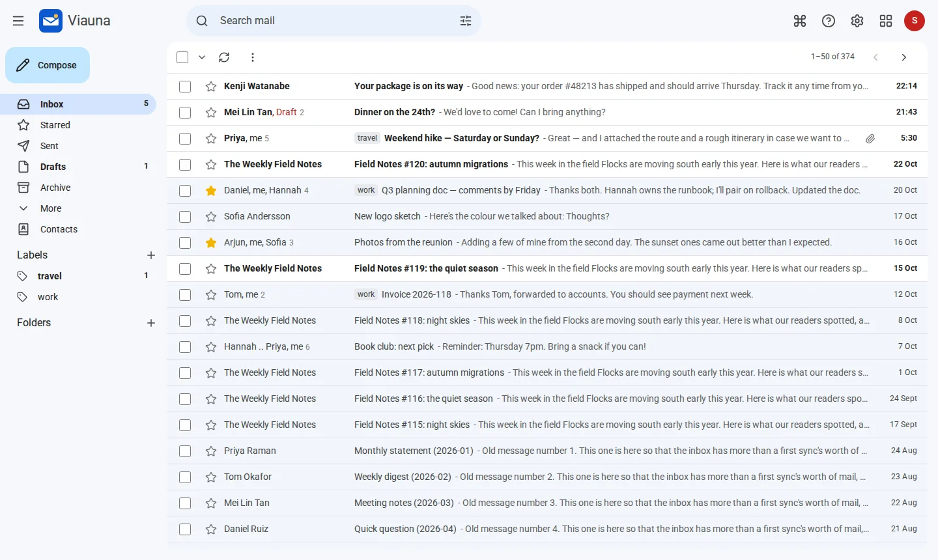Screen dimensions: 938x560
Task: Open the apps grid icon
Action: [886, 21]
